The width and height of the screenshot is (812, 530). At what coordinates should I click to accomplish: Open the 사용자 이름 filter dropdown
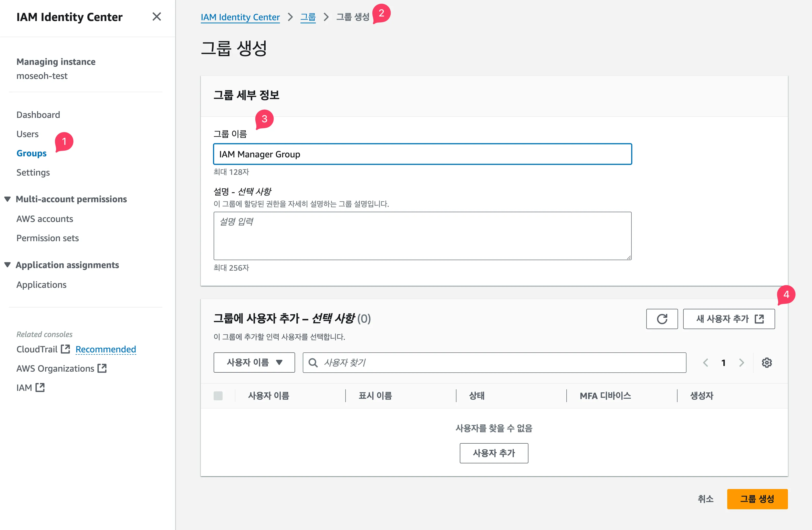point(254,362)
